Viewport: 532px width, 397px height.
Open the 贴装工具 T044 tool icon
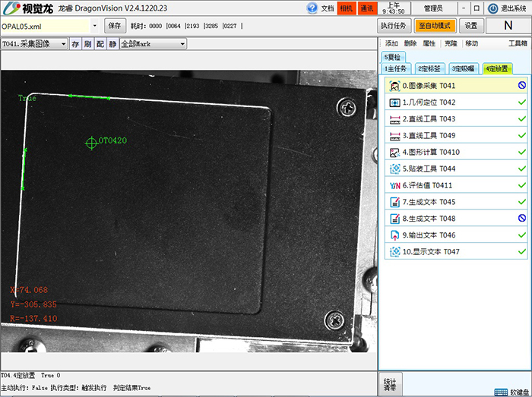click(x=394, y=169)
